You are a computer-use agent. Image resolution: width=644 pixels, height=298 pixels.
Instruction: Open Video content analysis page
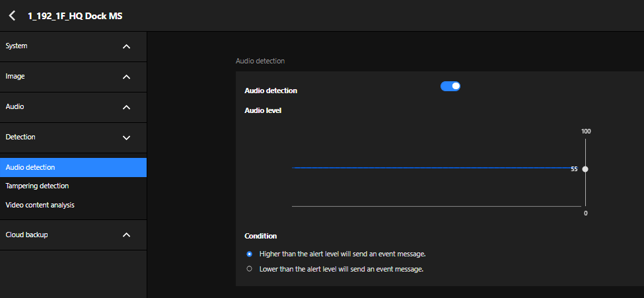[40, 205]
